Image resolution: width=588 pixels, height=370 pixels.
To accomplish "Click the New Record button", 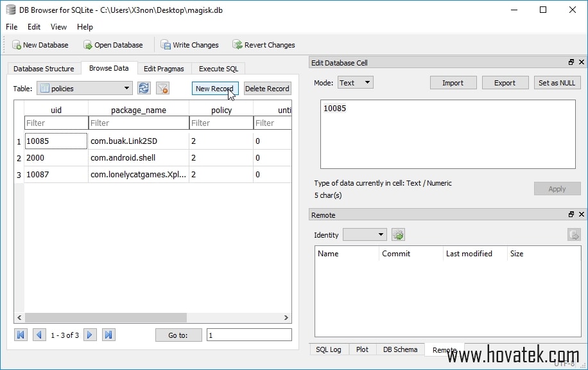I will (215, 89).
